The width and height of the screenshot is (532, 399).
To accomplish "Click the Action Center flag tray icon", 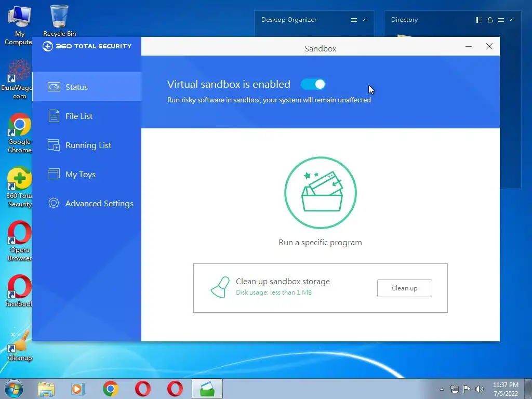I will (467, 389).
